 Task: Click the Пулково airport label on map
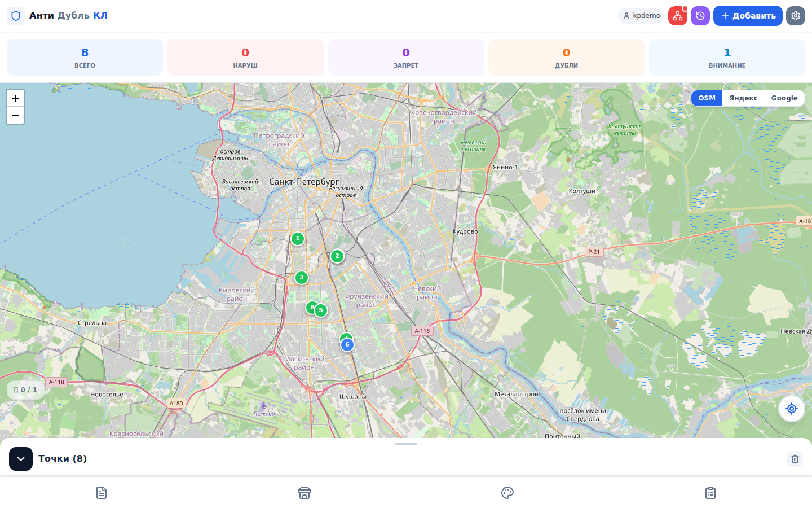tap(264, 414)
